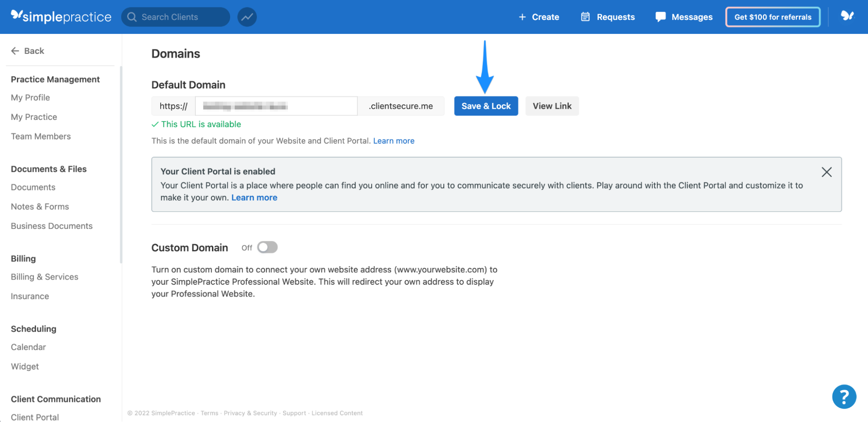This screenshot has width=868, height=422.
Task: Dismiss the Client Portal enabled notice
Action: point(827,172)
